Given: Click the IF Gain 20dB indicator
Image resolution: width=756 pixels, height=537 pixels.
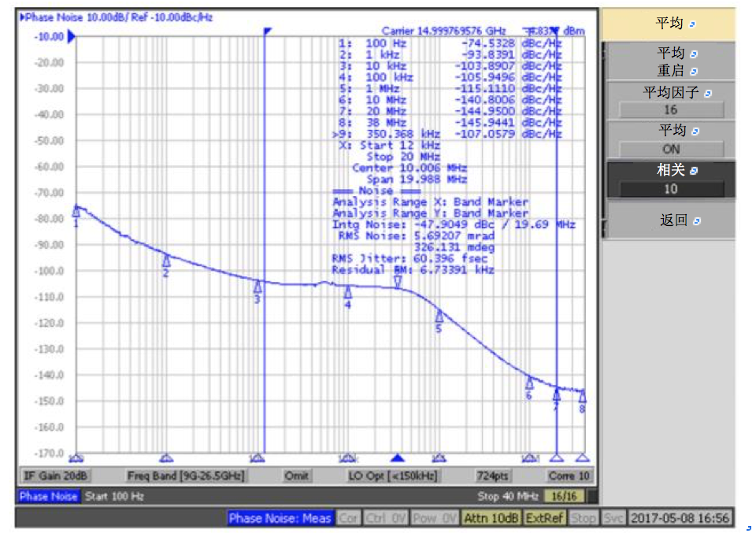Looking at the screenshot, I should point(55,476).
